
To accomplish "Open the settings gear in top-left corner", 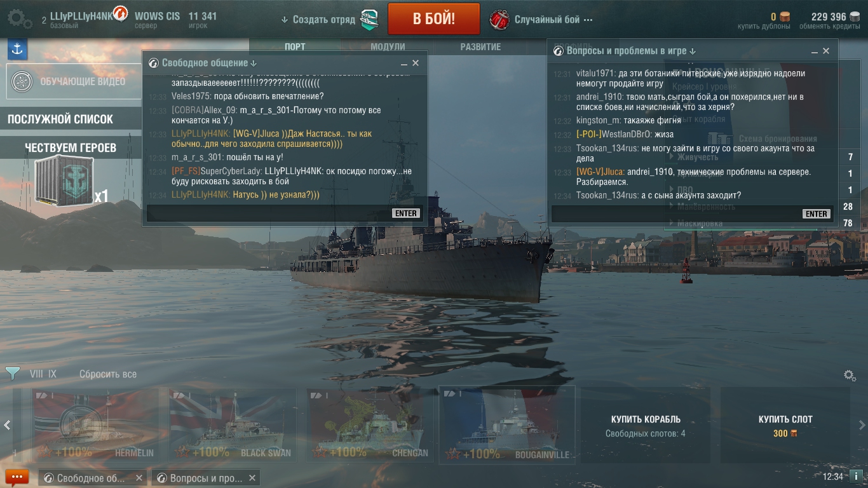I will (x=20, y=18).
